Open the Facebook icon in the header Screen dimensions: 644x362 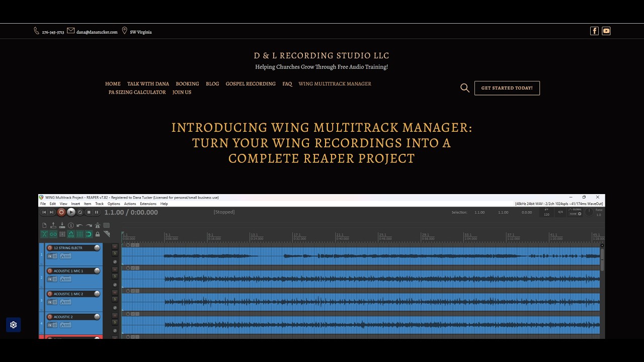tap(594, 31)
